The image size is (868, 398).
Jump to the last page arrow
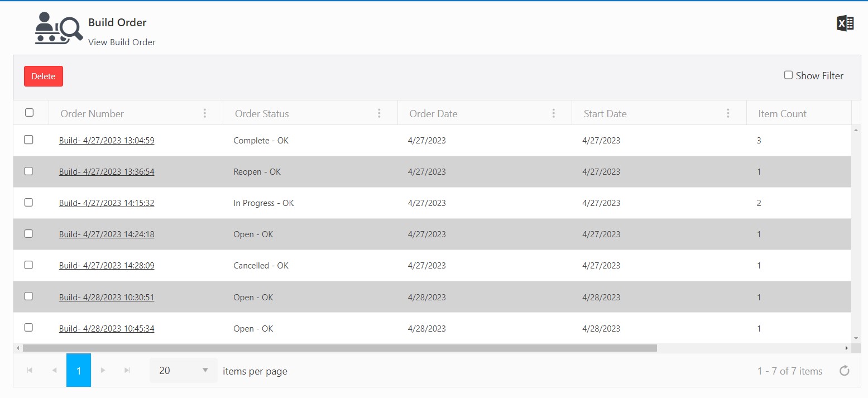point(127,370)
